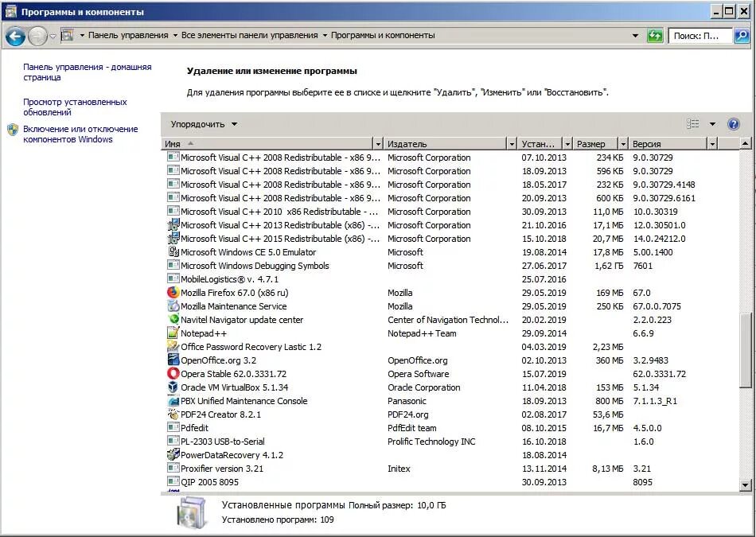This screenshot has width=756, height=537.
Task: Change view using the view mode icon
Action: pos(693,124)
